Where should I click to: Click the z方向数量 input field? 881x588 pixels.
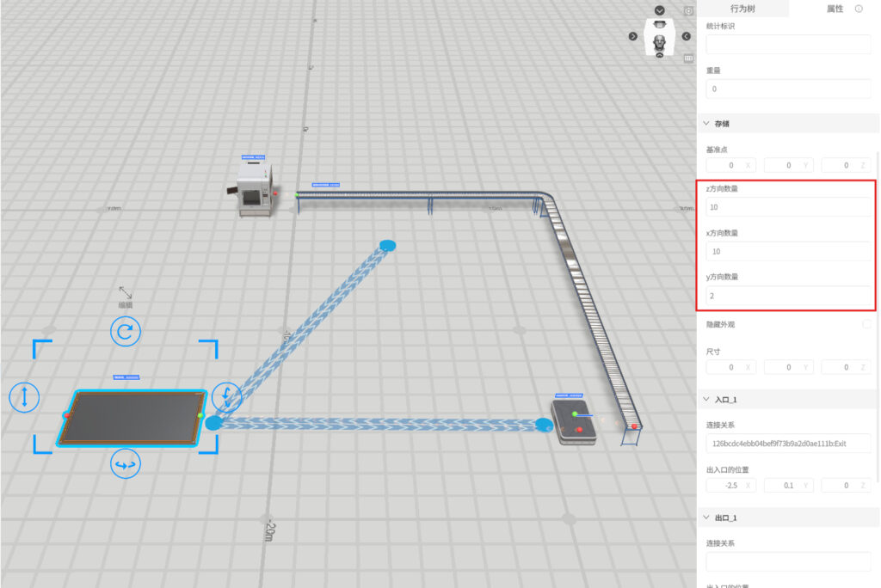click(x=788, y=207)
